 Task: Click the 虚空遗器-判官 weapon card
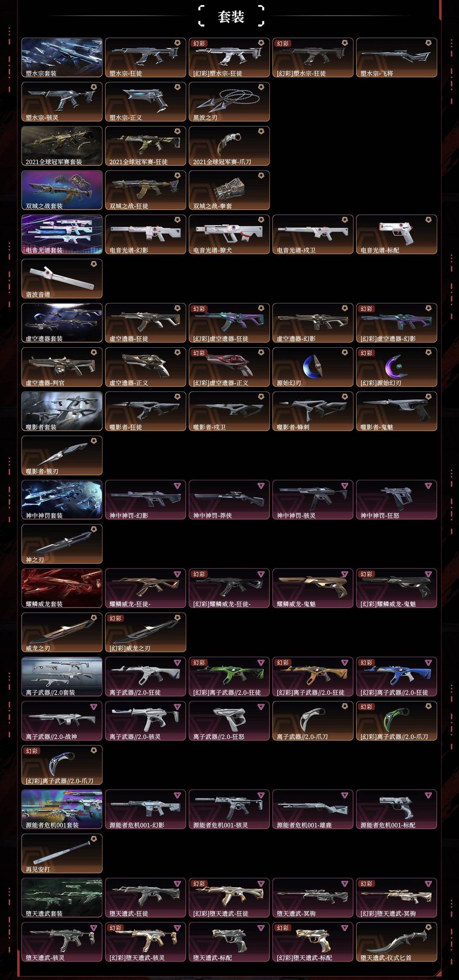62,367
